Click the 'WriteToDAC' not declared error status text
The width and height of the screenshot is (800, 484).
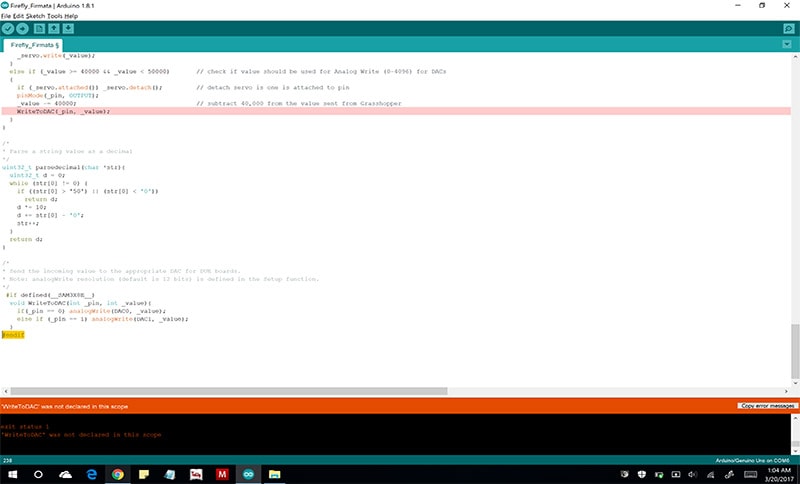64,406
